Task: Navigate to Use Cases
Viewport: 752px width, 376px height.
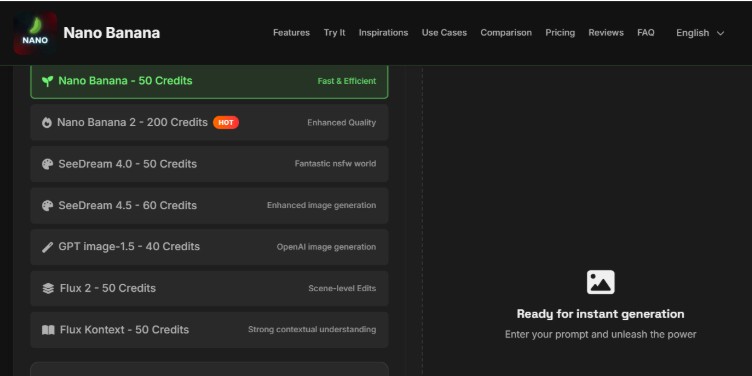Action: tap(444, 33)
